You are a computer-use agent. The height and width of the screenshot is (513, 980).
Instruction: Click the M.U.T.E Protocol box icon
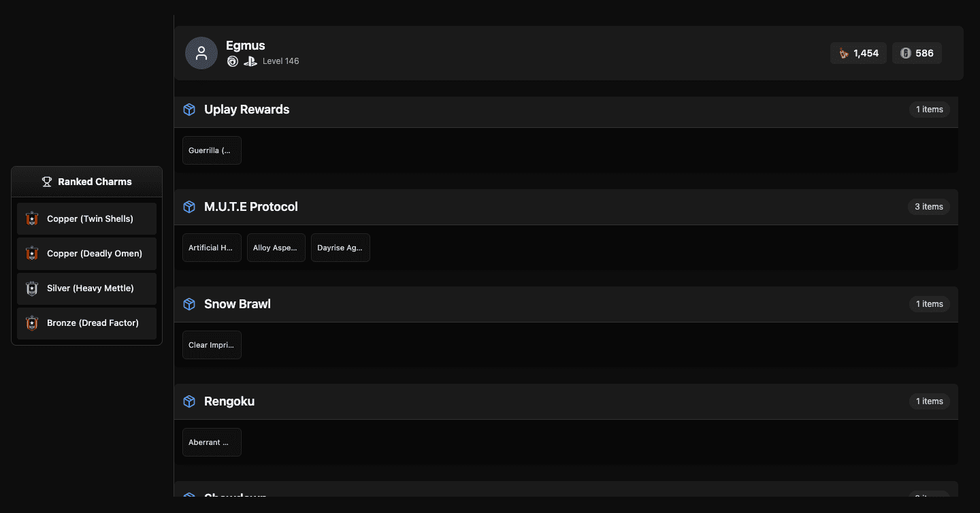189,207
